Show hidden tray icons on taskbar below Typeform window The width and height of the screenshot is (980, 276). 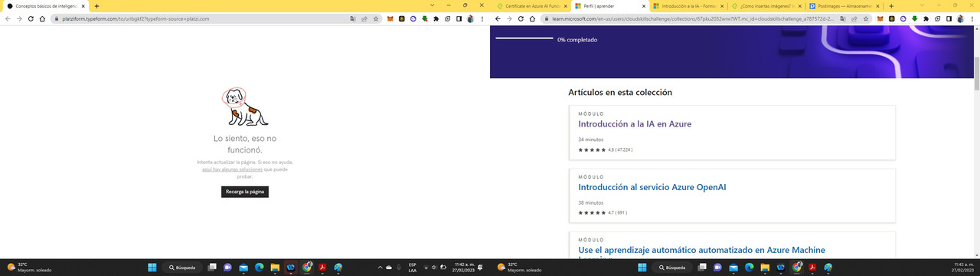point(381,268)
